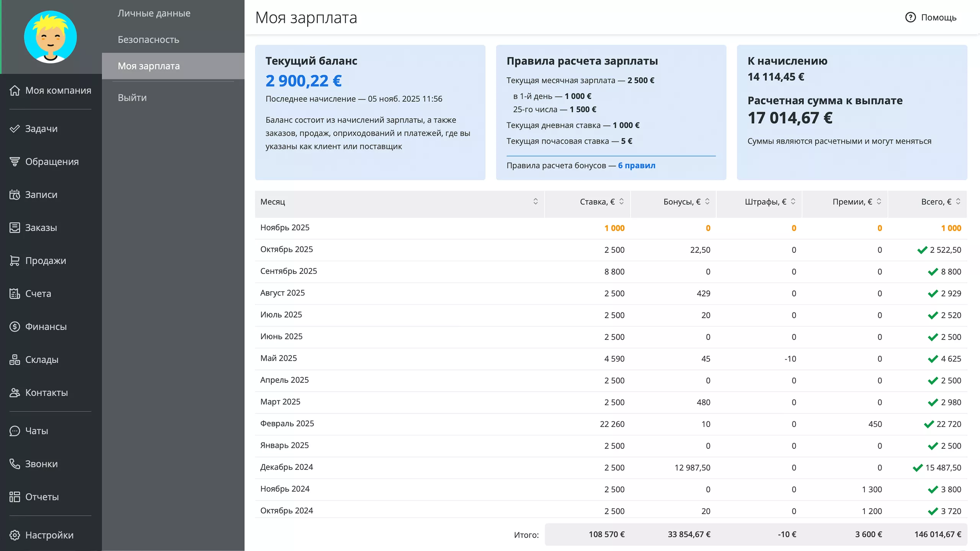Sort table by the Month column arrows
Viewport: 980px width, 551px height.
[535, 201]
